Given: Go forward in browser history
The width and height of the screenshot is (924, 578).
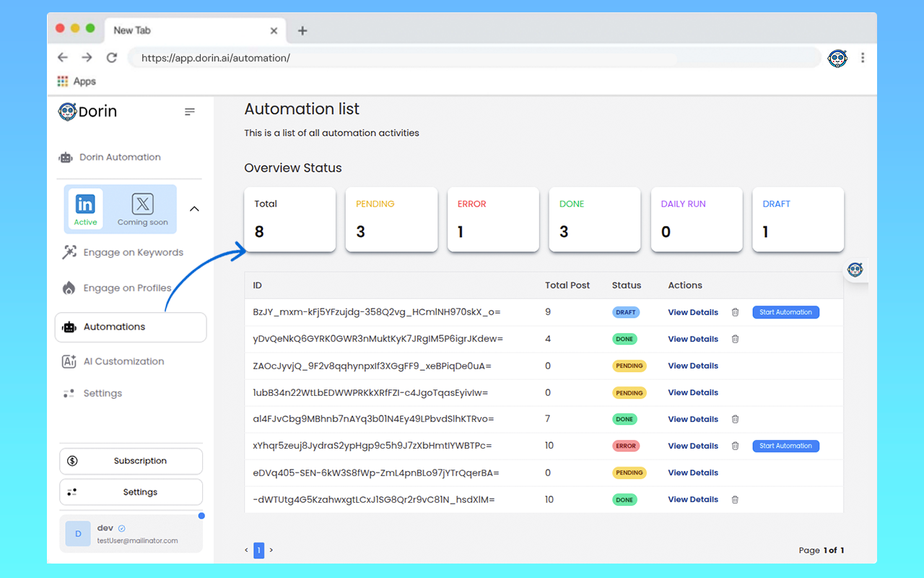Looking at the screenshot, I should (x=87, y=58).
